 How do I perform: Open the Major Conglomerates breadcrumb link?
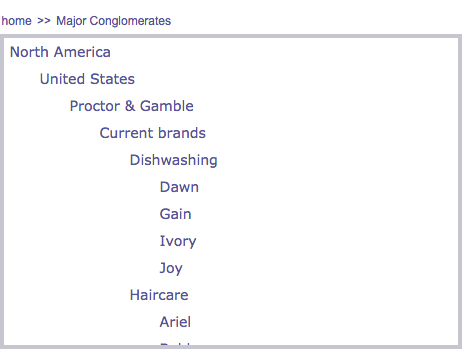[113, 21]
